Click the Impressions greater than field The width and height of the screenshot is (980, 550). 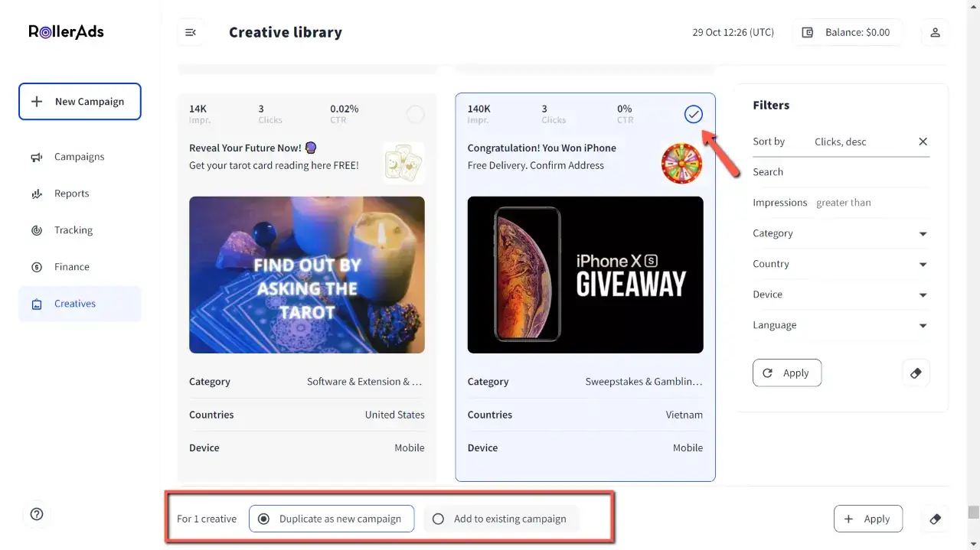pos(871,203)
